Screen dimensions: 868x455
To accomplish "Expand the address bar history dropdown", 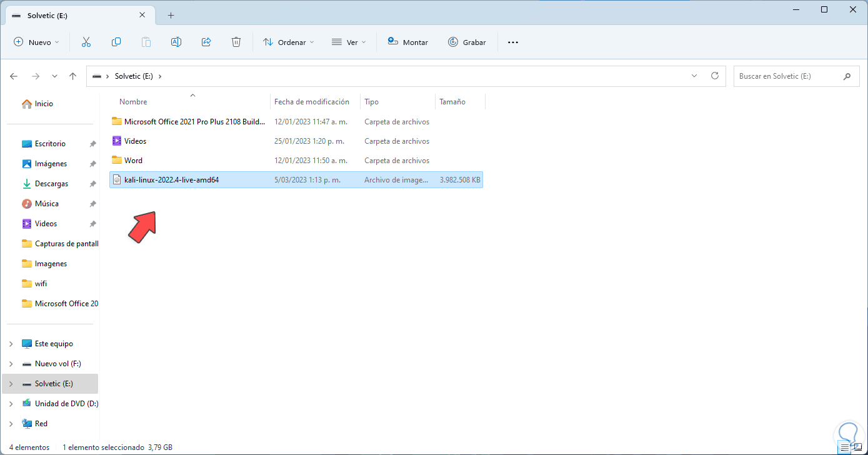I will (x=694, y=76).
